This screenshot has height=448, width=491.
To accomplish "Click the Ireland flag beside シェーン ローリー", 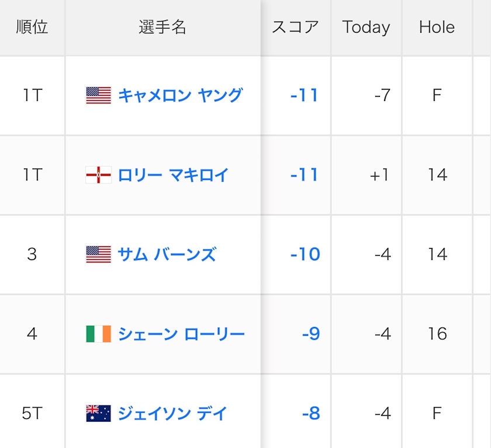I will [98, 334].
